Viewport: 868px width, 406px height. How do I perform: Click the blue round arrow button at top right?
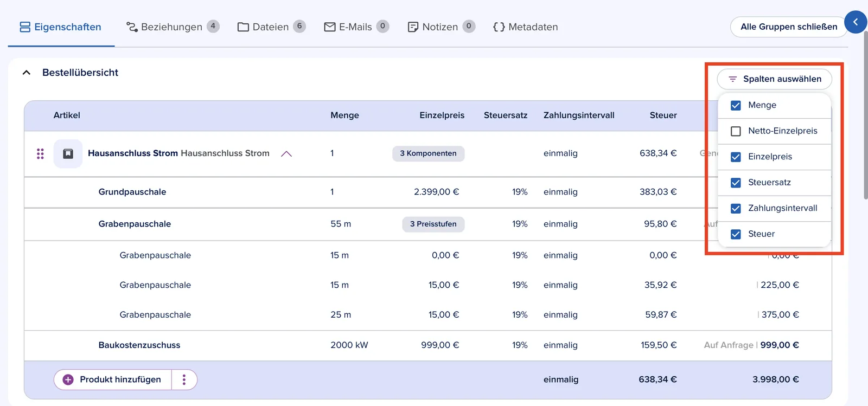[x=856, y=22]
